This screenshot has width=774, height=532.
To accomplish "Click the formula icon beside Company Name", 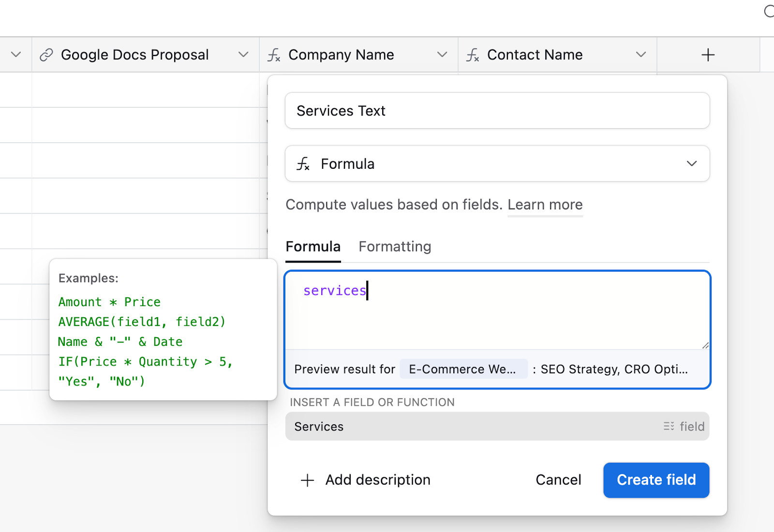I will pos(274,55).
